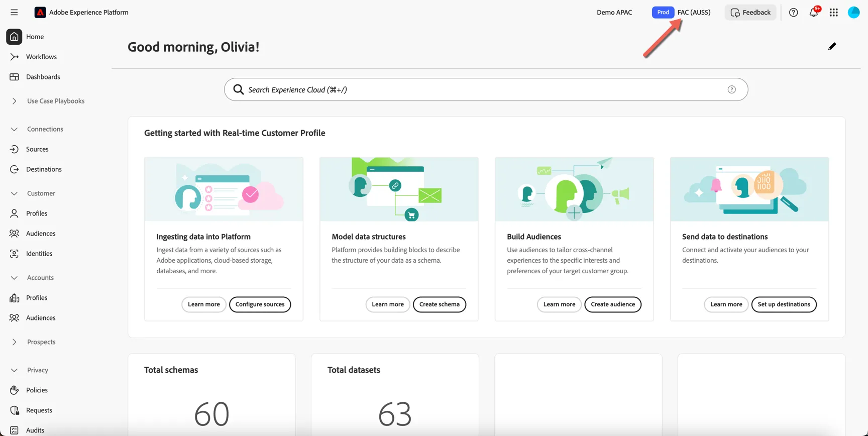Click Learn more under Build Audiences

click(559, 304)
